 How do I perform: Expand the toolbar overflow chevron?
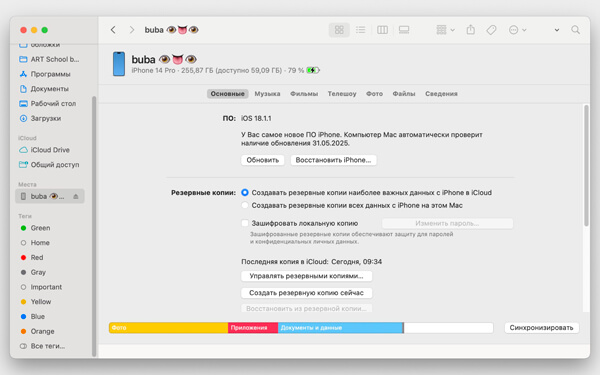pyautogui.click(x=557, y=30)
